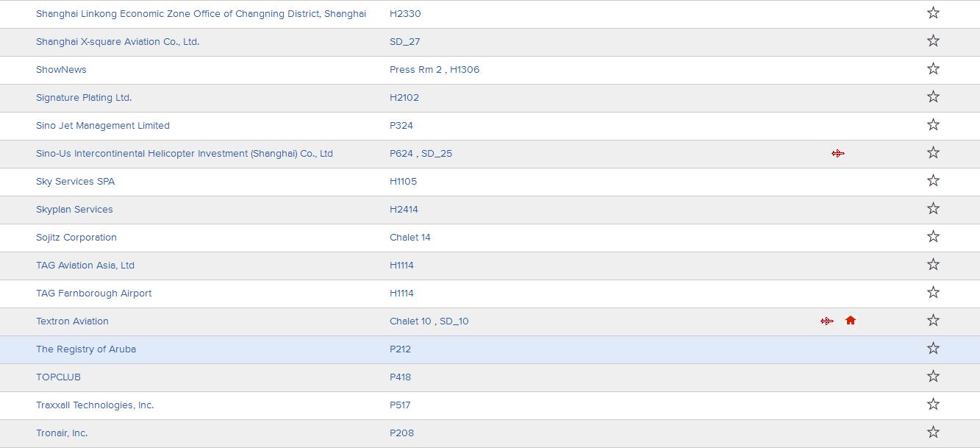Select booth H2102
The height and width of the screenshot is (448, 980).
[404, 97]
